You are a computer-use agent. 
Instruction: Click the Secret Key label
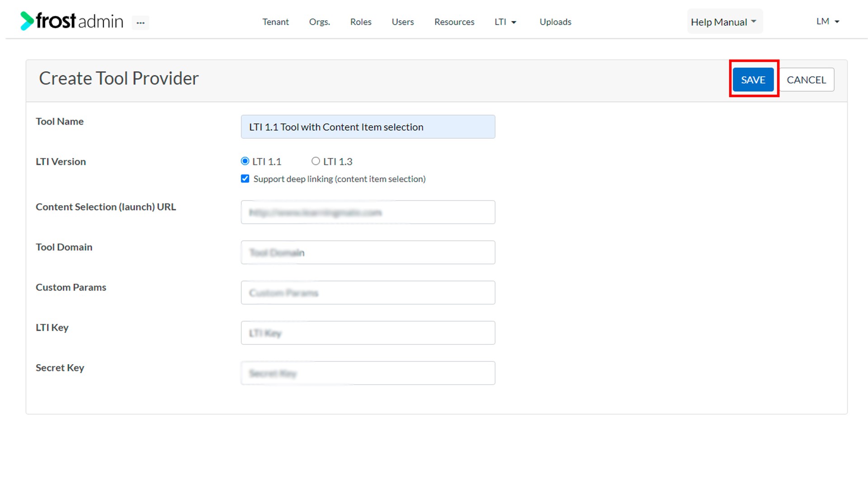coord(60,368)
